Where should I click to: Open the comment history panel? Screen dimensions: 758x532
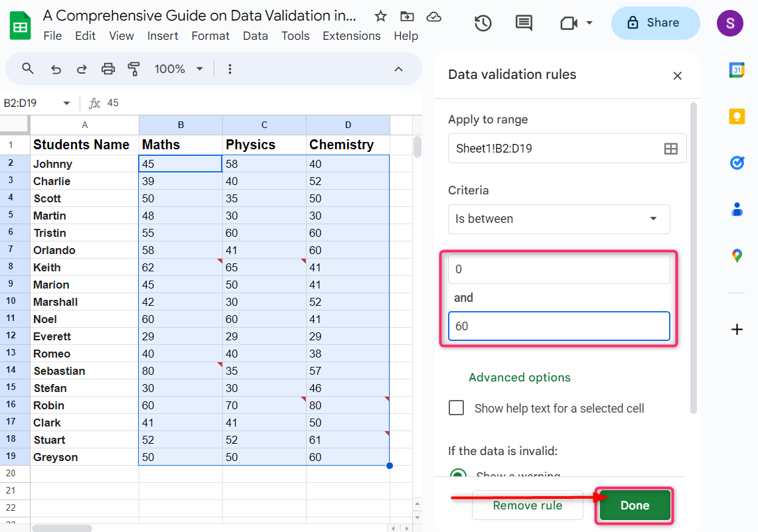coord(523,23)
